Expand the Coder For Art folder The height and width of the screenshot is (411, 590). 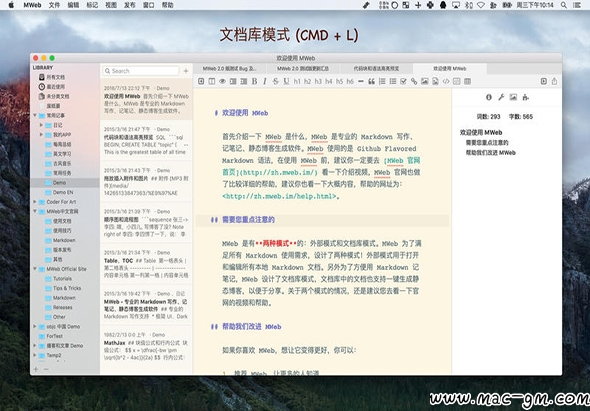coord(35,202)
